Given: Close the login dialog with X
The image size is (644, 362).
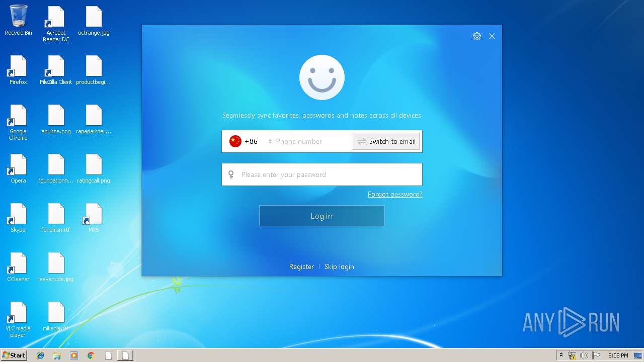Looking at the screenshot, I should point(492,36).
